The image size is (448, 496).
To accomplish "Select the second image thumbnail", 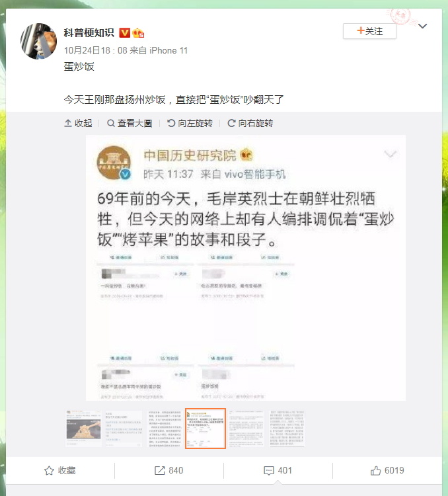I will click(x=124, y=429).
